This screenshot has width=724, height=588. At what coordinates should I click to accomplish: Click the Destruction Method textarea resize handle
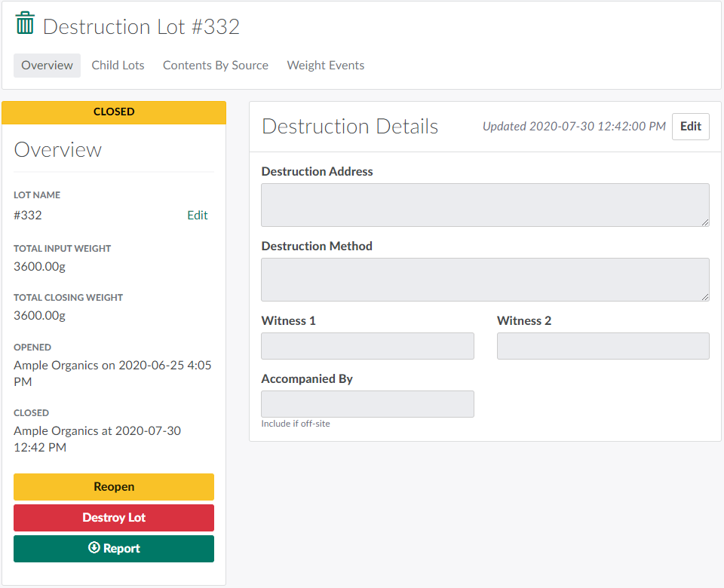tap(705, 297)
